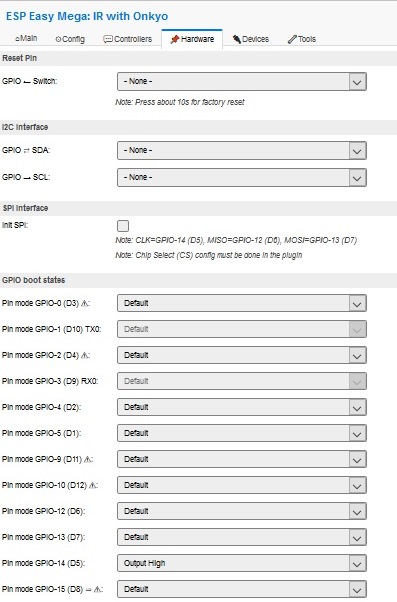The image size is (397, 602).
Task: Open GPIO-12 (D6) pin mode dropdown
Action: point(242,511)
